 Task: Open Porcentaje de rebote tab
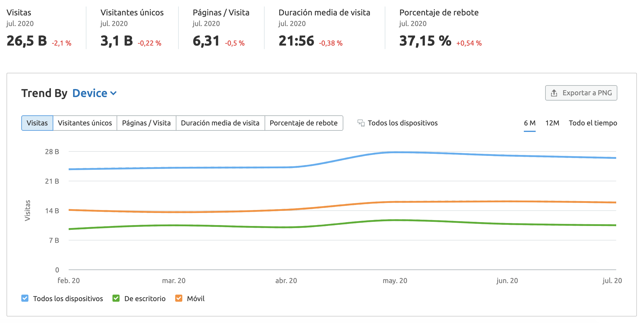[x=304, y=123]
